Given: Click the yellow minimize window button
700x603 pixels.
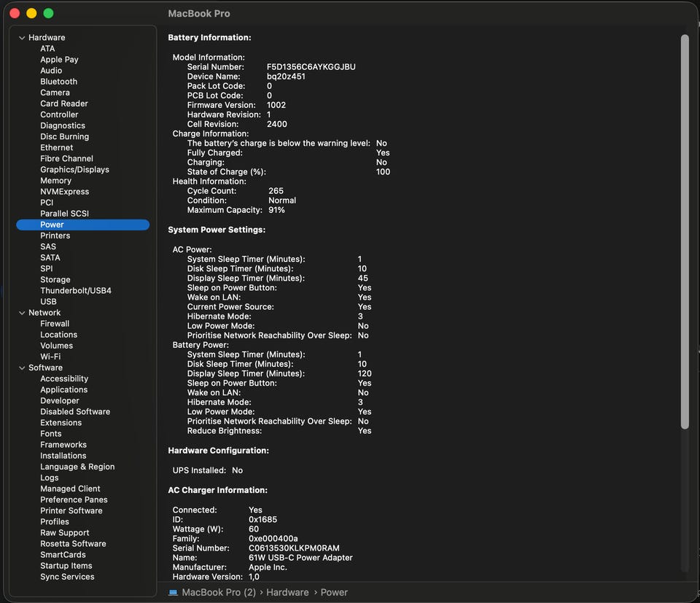Looking at the screenshot, I should (31, 13).
